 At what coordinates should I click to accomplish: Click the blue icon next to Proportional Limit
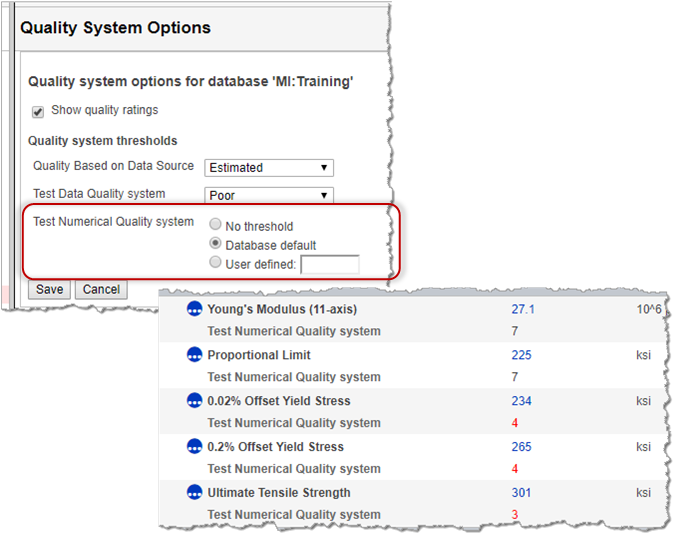point(195,355)
